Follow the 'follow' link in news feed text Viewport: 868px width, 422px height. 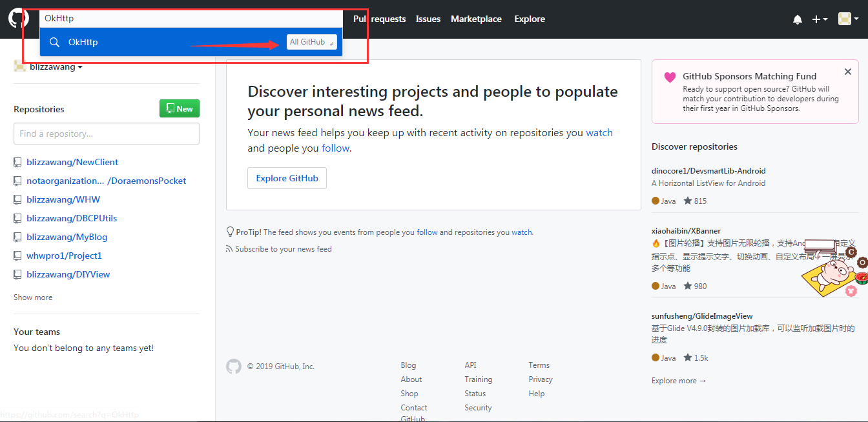tap(335, 148)
